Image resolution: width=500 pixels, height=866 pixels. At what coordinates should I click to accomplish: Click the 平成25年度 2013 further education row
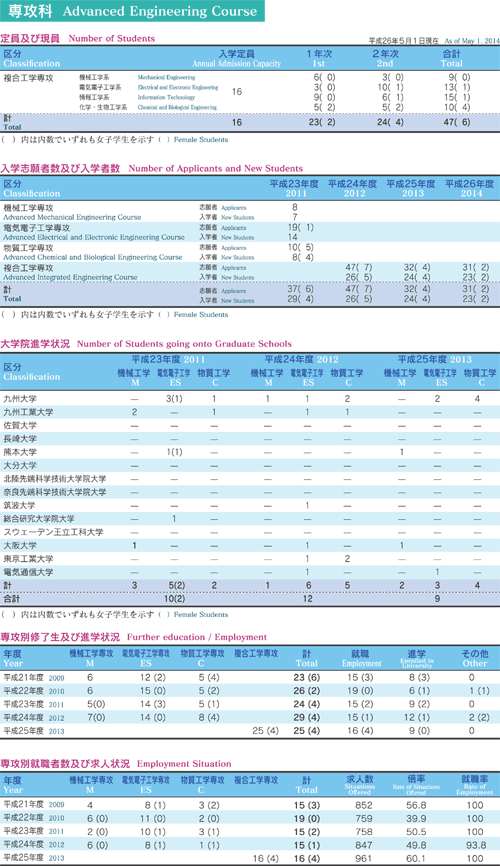click(250, 731)
